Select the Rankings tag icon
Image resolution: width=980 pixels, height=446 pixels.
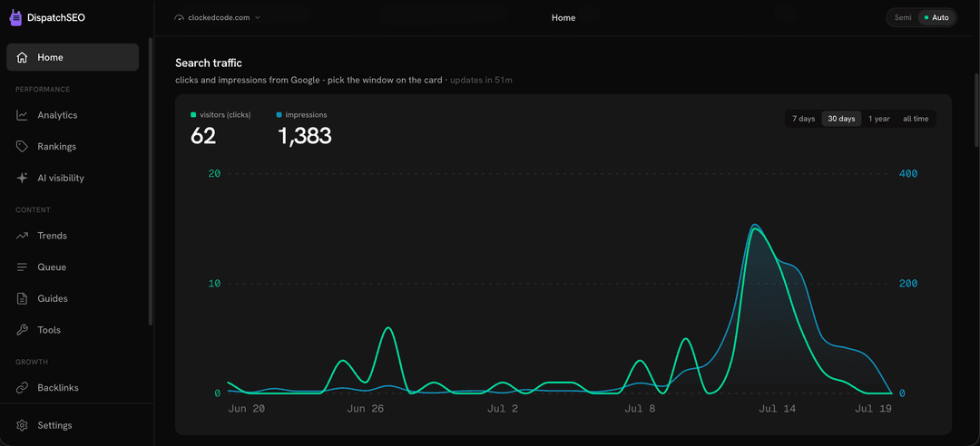coord(22,146)
